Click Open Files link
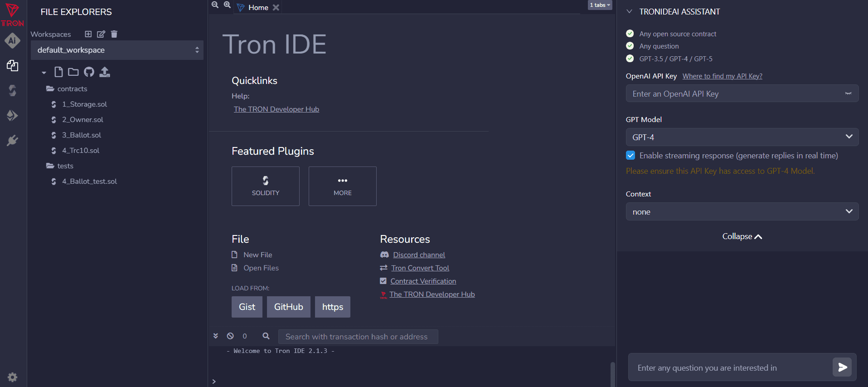Viewport: 868px width, 387px height. click(x=261, y=268)
